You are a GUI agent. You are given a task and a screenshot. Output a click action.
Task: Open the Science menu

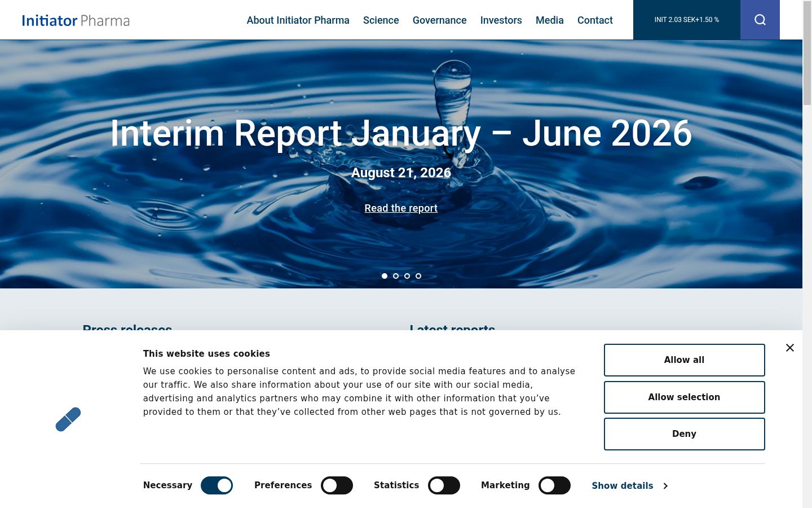pos(381,20)
